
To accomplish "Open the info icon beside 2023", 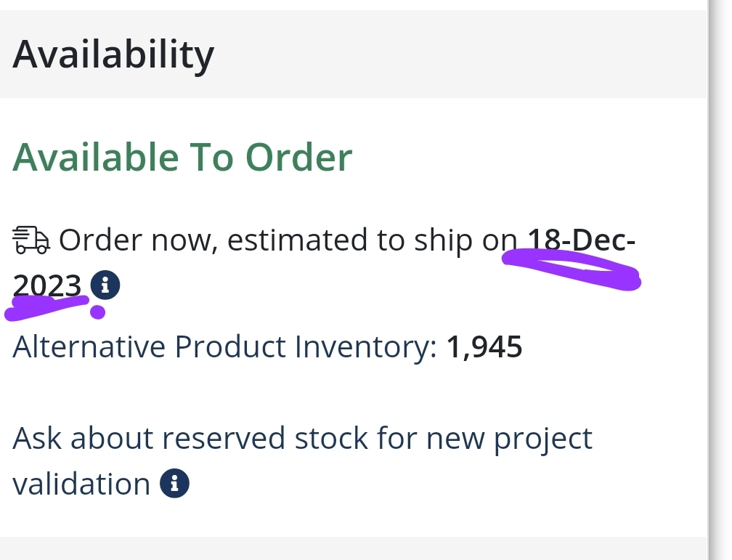I will [x=105, y=285].
